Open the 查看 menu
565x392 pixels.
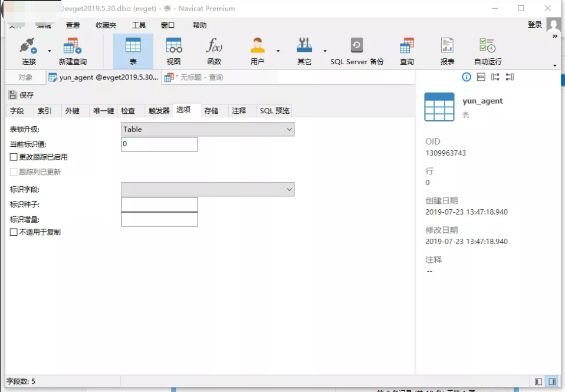point(73,25)
